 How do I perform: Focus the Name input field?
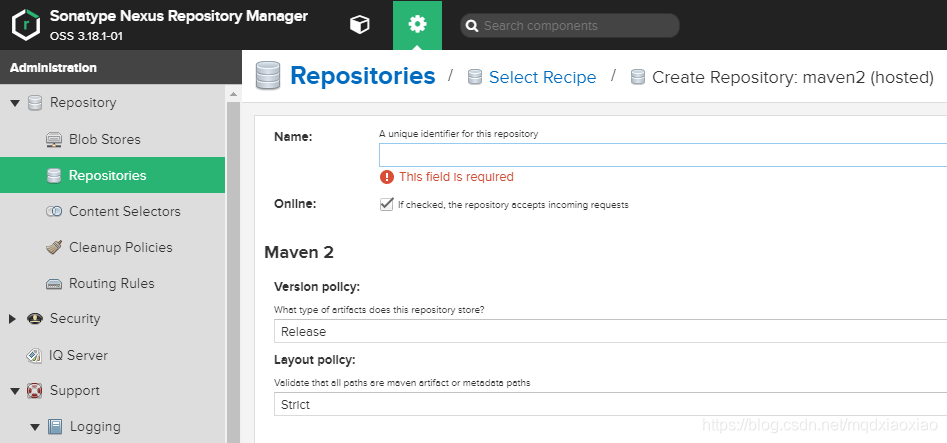tap(663, 155)
